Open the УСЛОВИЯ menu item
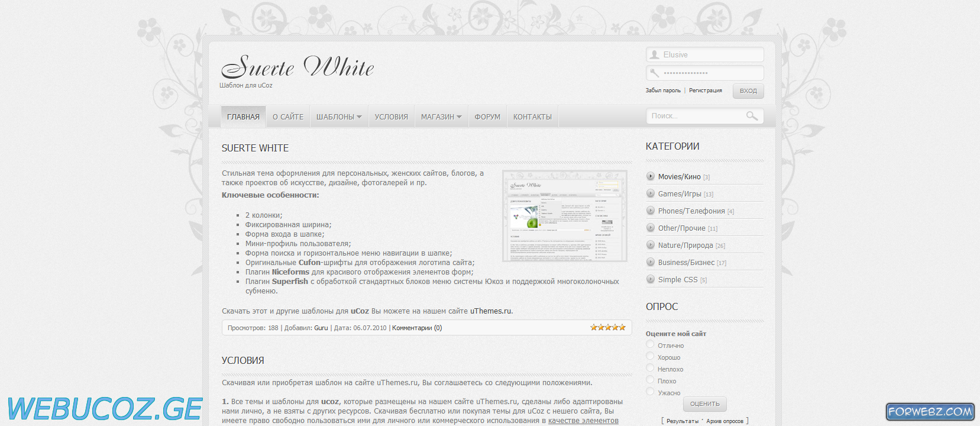 click(x=392, y=117)
